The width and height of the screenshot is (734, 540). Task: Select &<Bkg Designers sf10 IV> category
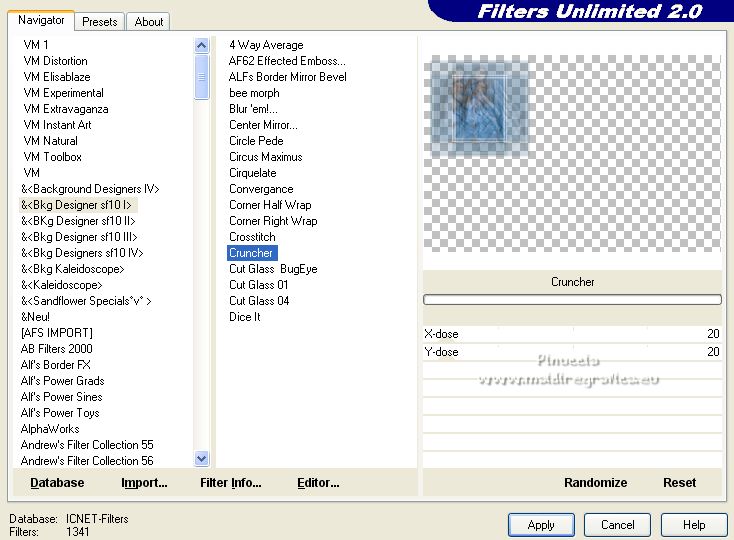tap(82, 253)
